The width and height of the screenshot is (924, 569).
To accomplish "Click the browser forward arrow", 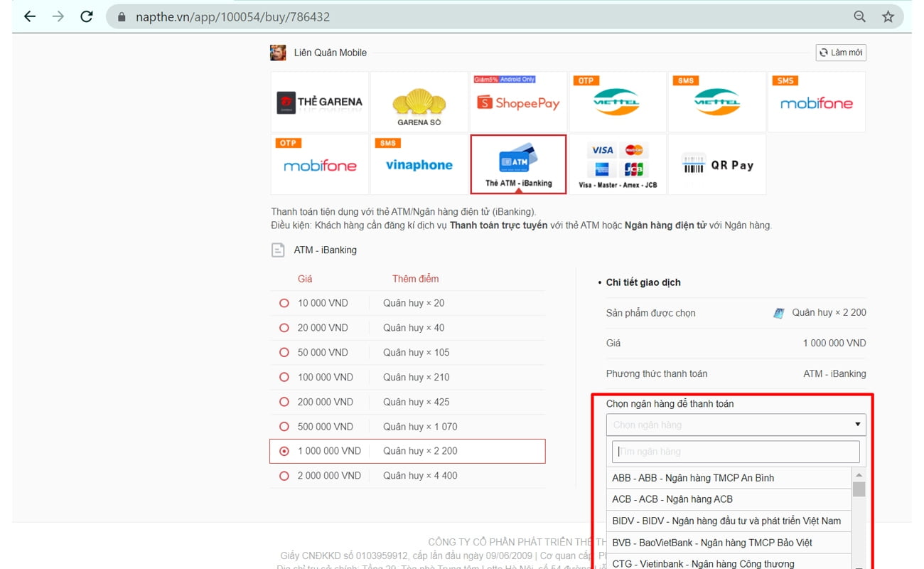I will click(58, 16).
